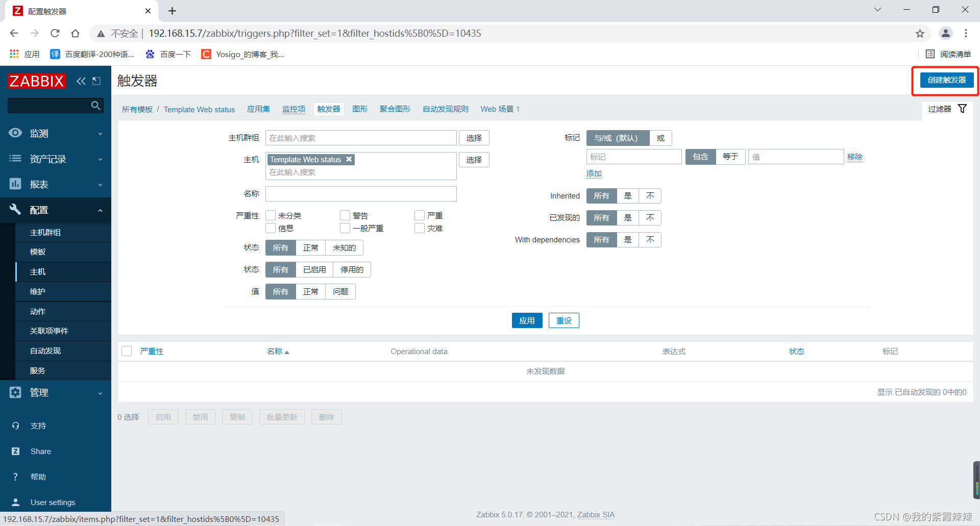Click the sidebar search magnifier icon
Screen dimensions: 980x526
pyautogui.click(x=95, y=106)
